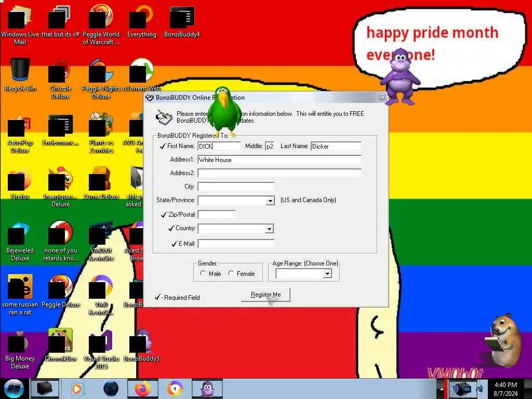This screenshot has width=532, height=399.
Task: Launch Big Money Deluxe shortcut
Action: 20,350
